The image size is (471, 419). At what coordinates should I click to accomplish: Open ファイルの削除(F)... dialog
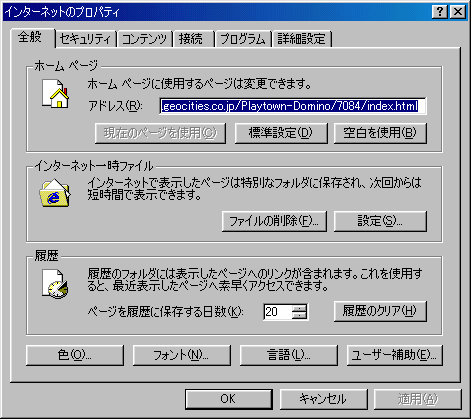(274, 221)
